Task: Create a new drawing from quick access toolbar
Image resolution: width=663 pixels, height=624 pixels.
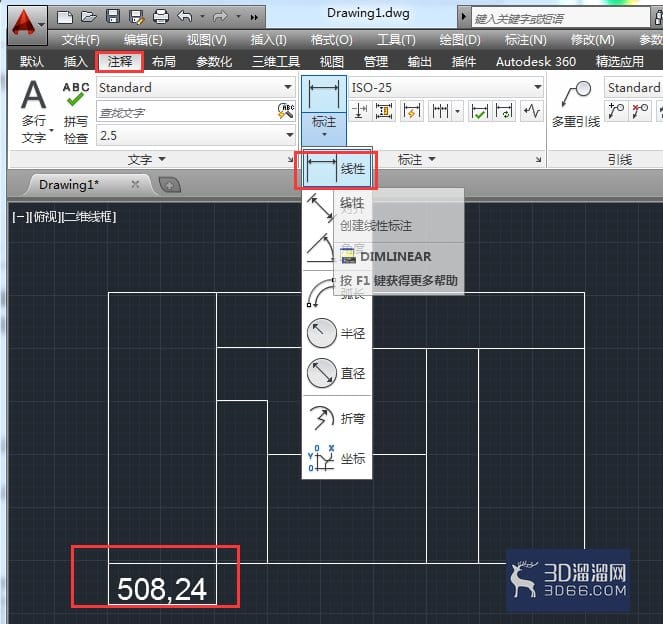Action: click(65, 17)
